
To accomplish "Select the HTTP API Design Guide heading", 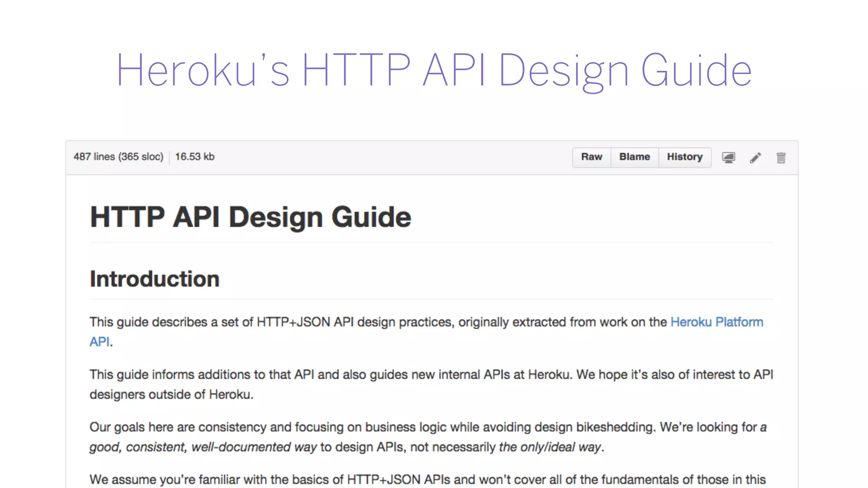I will pos(250,217).
